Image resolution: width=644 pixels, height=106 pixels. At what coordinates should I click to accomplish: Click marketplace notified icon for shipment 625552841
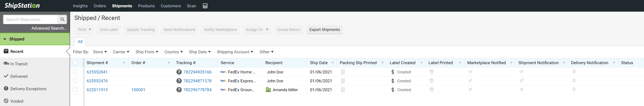(470, 72)
